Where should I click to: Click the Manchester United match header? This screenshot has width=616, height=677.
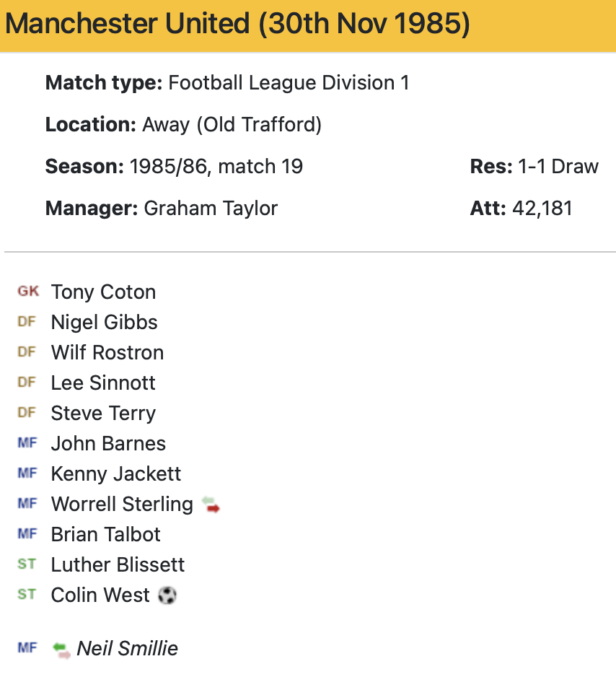click(x=237, y=25)
